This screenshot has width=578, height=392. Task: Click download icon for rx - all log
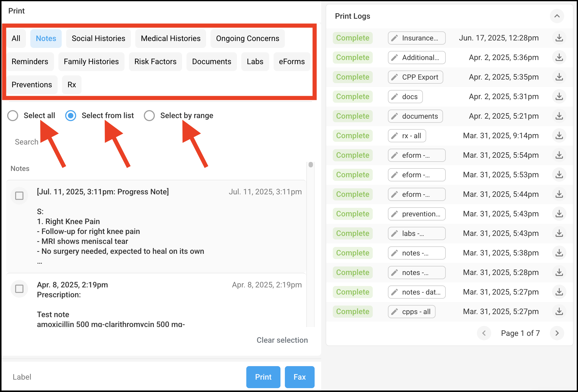coord(559,136)
